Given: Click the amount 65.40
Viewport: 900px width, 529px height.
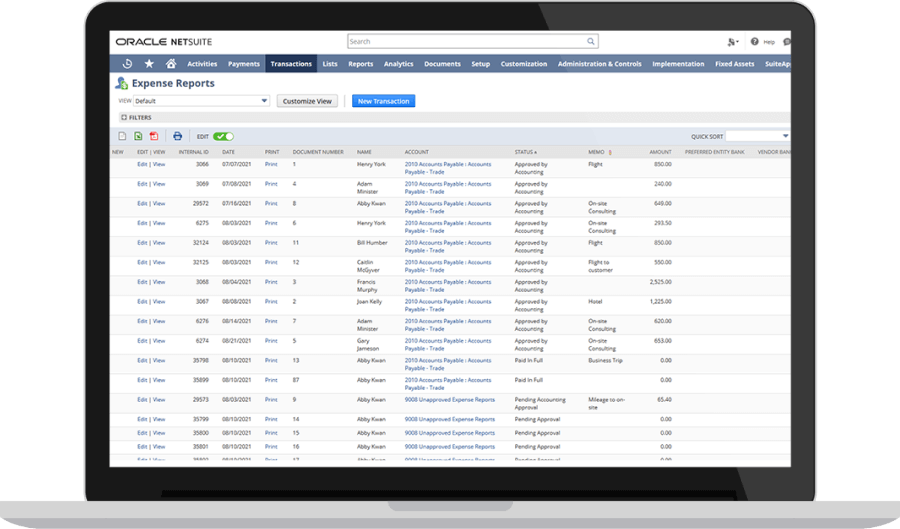Looking at the screenshot, I should tap(664, 400).
